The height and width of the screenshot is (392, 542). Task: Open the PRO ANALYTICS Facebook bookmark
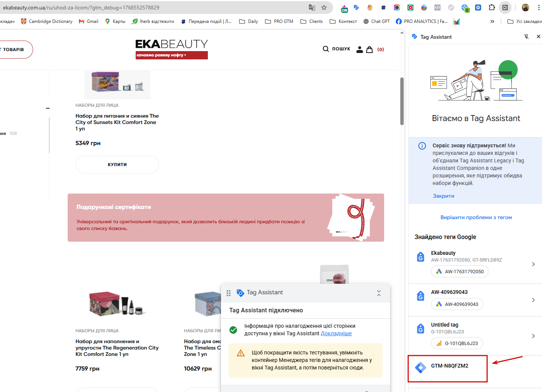[x=422, y=21]
